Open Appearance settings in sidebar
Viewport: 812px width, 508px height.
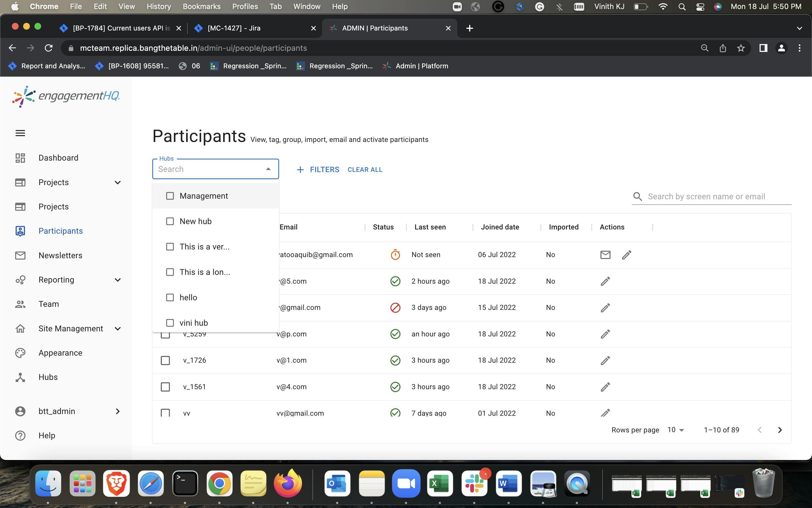click(x=60, y=353)
